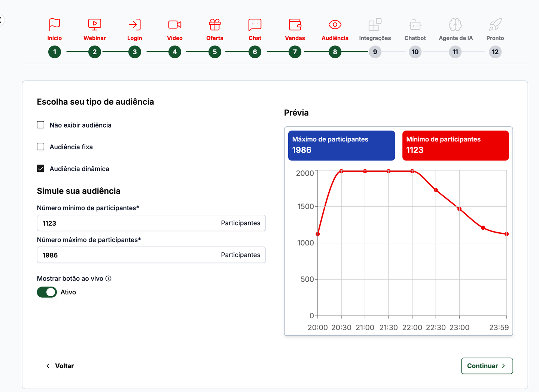Jump to step number 7 circle
The width and height of the screenshot is (539, 392).
pyautogui.click(x=295, y=52)
